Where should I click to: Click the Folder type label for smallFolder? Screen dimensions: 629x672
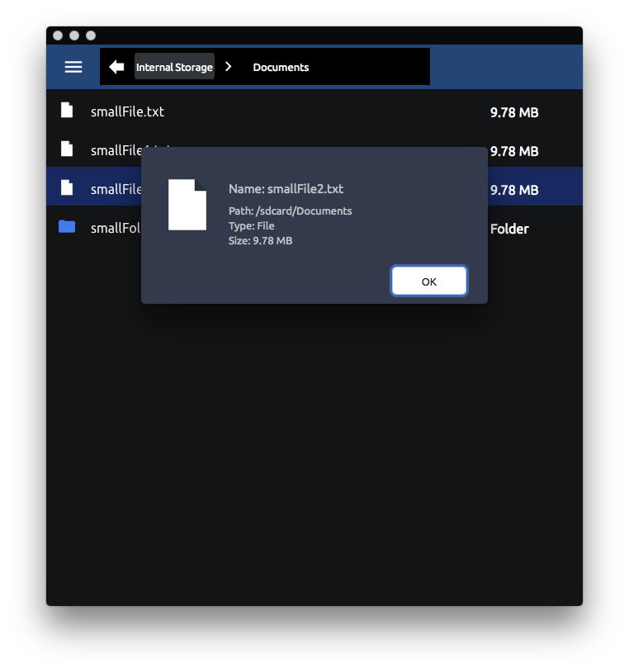(509, 229)
